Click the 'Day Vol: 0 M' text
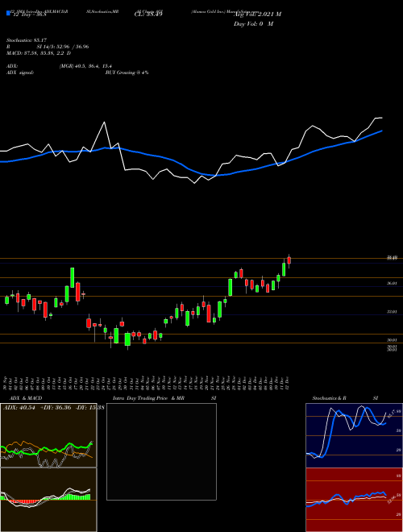 tap(253, 24)
